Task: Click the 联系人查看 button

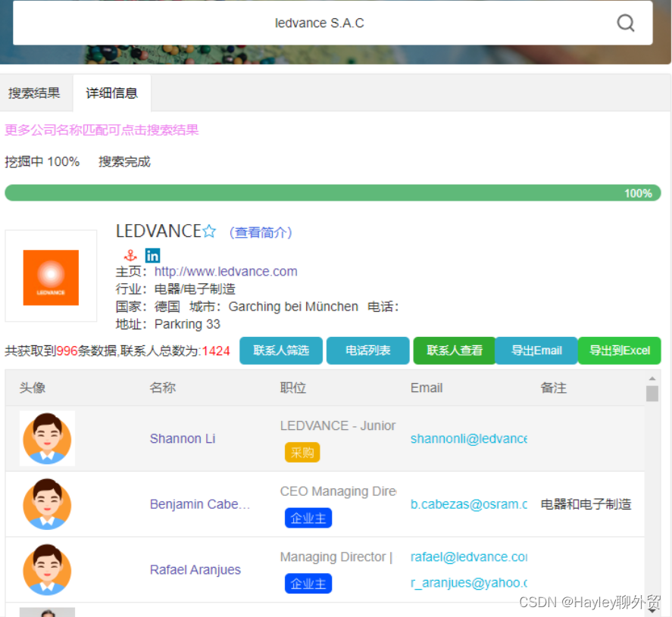Action: coord(455,351)
